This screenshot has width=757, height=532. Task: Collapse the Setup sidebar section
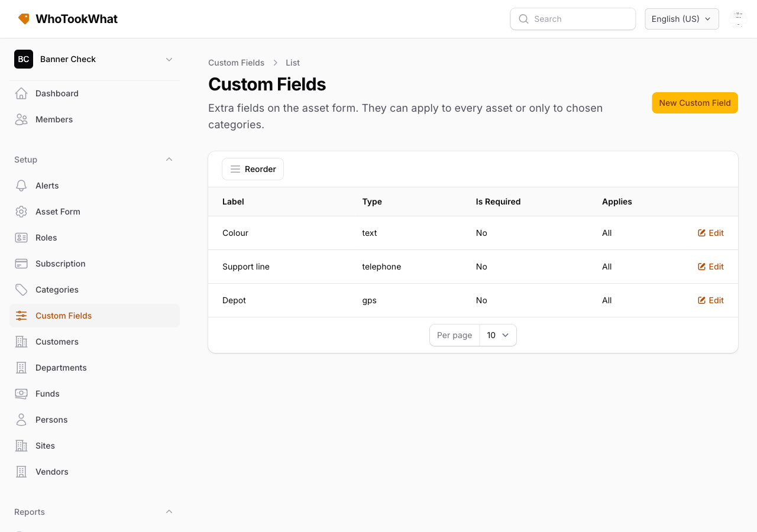click(x=169, y=160)
